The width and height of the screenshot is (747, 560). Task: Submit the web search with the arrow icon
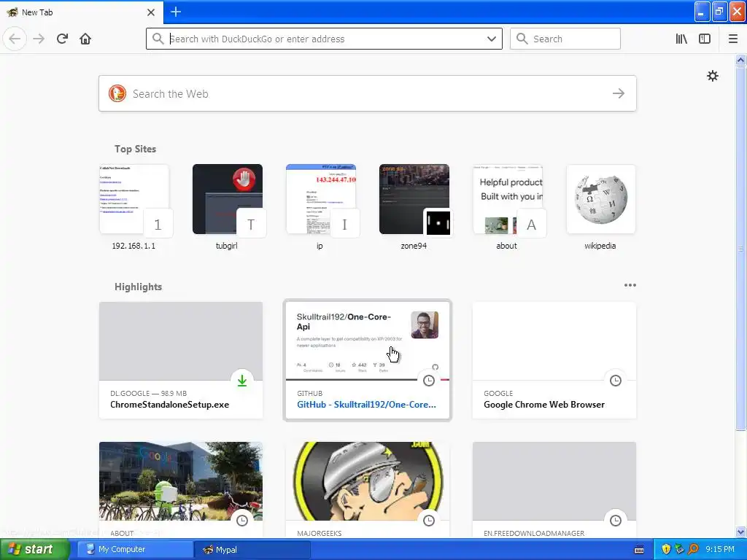tap(619, 93)
